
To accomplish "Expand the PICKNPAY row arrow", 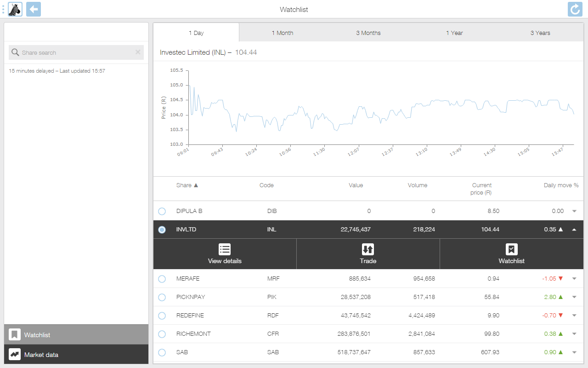I will tap(574, 297).
